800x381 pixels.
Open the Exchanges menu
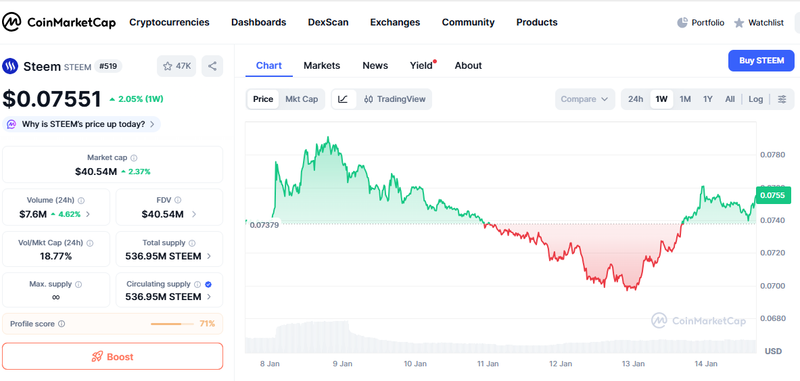click(x=395, y=22)
